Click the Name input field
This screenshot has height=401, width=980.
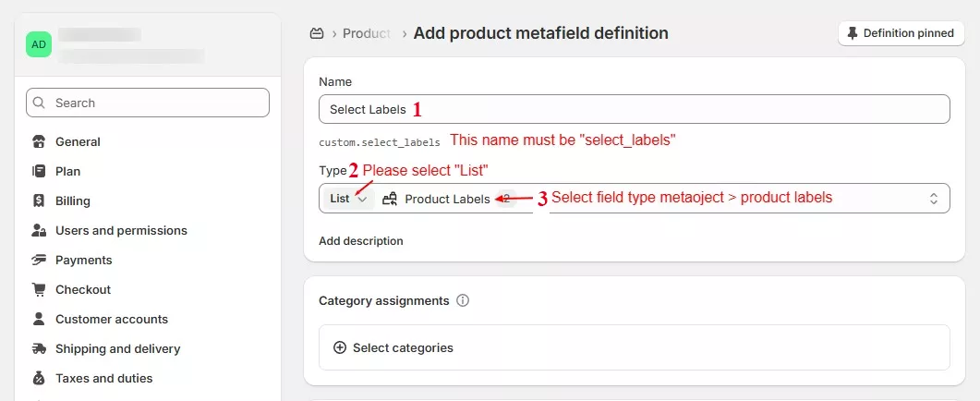(x=634, y=109)
